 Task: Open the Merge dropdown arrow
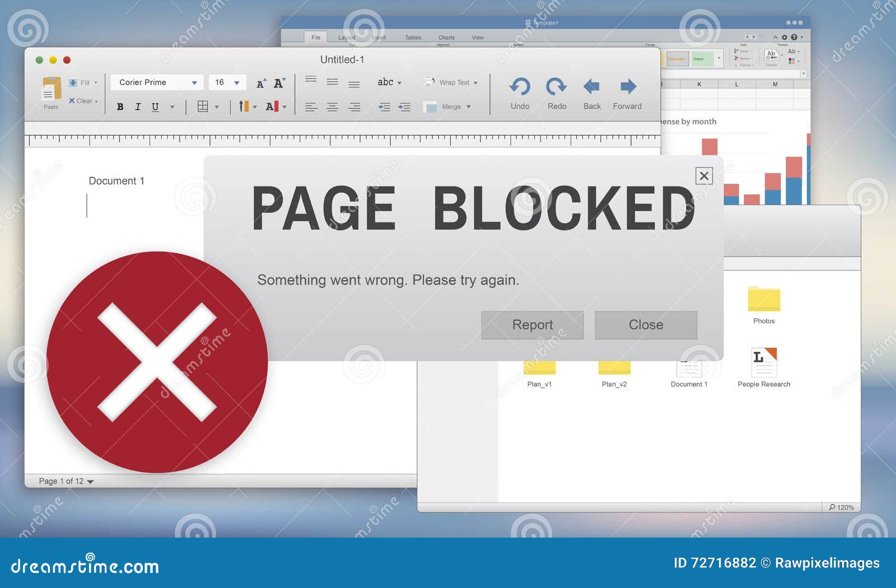click(469, 106)
